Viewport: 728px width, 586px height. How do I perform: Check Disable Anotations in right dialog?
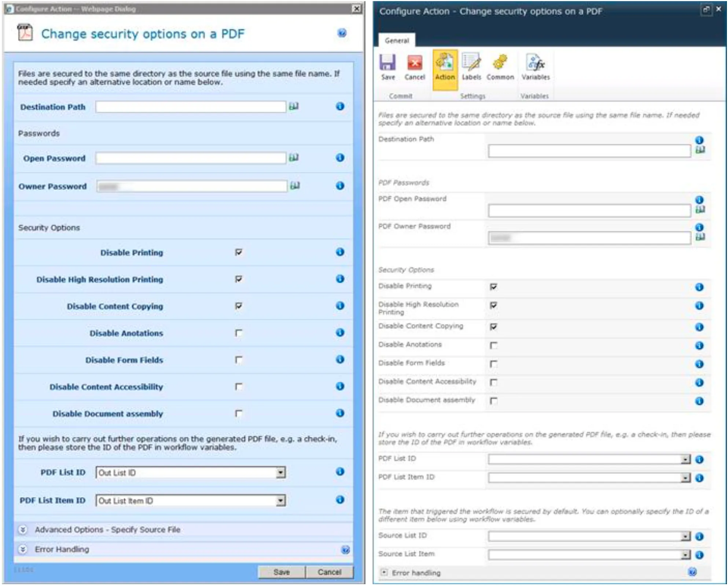coord(494,345)
